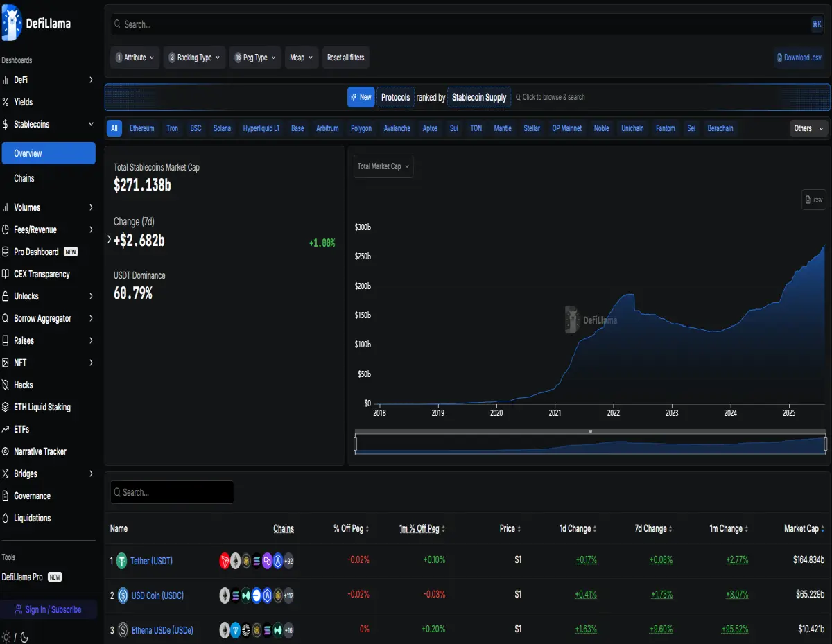Click Reset all filters button
This screenshot has width=832, height=644.
pos(345,58)
